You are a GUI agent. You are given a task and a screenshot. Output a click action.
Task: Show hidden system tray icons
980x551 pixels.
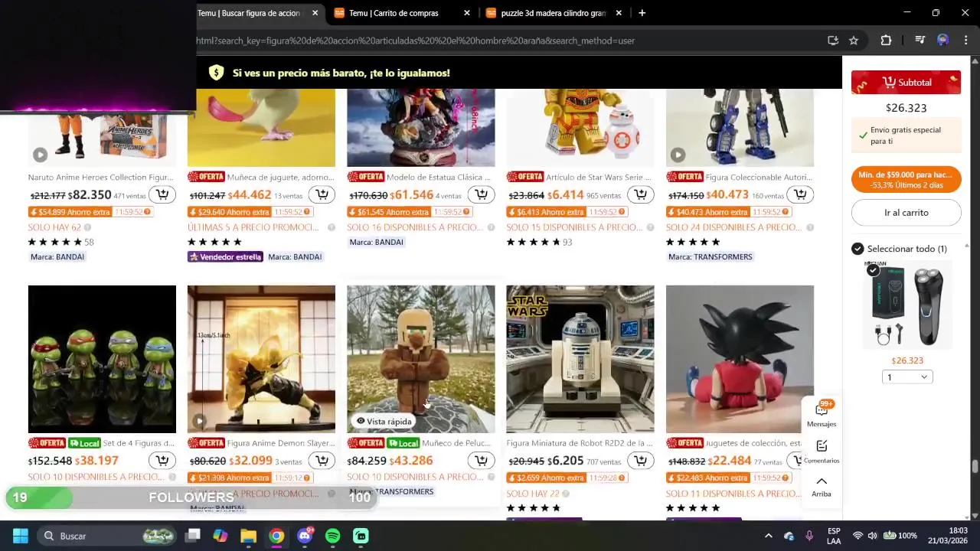[768, 536]
